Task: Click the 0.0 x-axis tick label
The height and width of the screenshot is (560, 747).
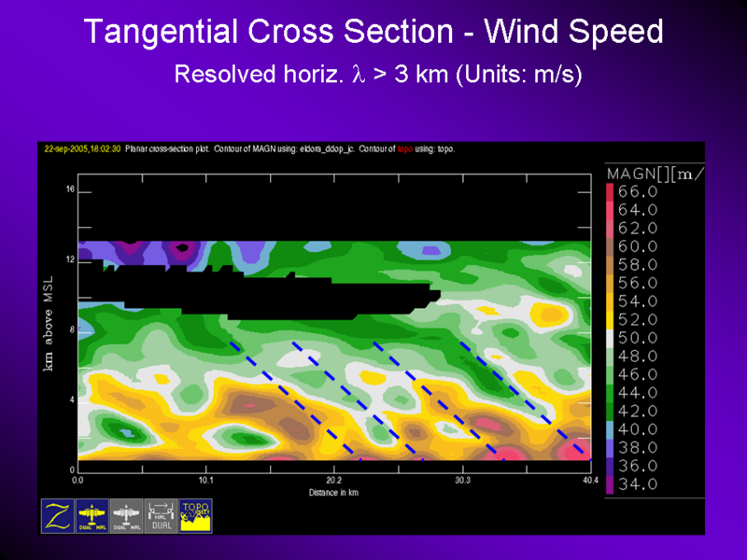Action: tap(78, 480)
